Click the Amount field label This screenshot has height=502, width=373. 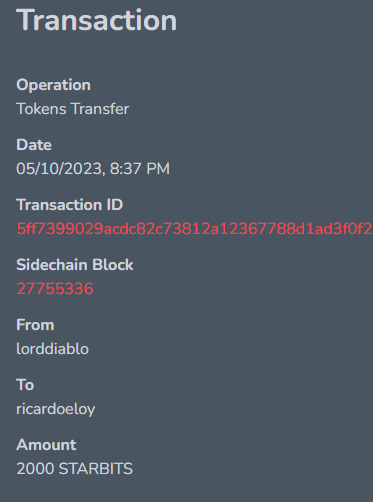46,445
